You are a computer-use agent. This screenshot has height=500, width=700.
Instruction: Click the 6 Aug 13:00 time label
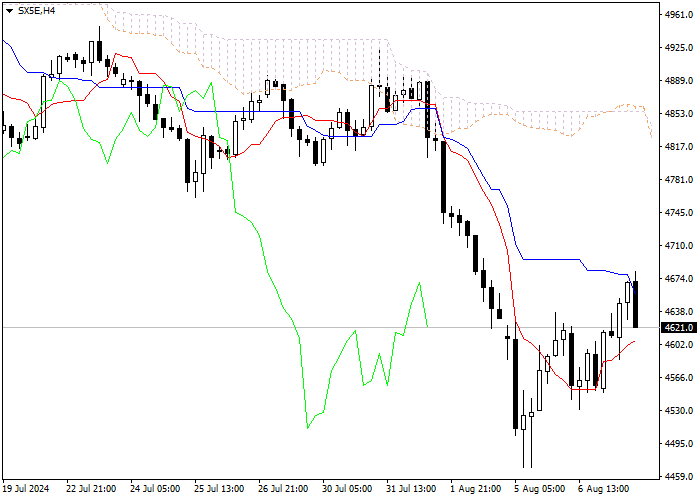604,488
